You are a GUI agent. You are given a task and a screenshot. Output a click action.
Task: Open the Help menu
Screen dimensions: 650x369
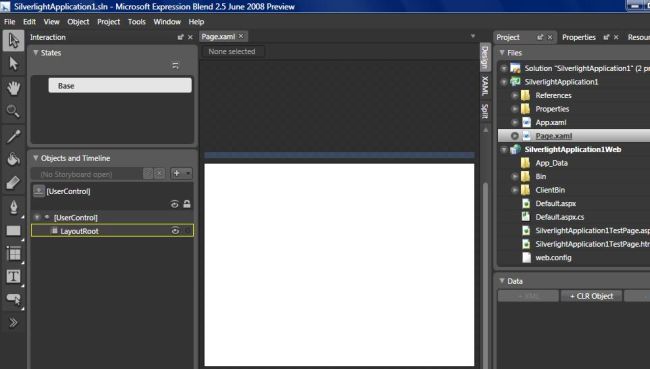click(x=196, y=22)
